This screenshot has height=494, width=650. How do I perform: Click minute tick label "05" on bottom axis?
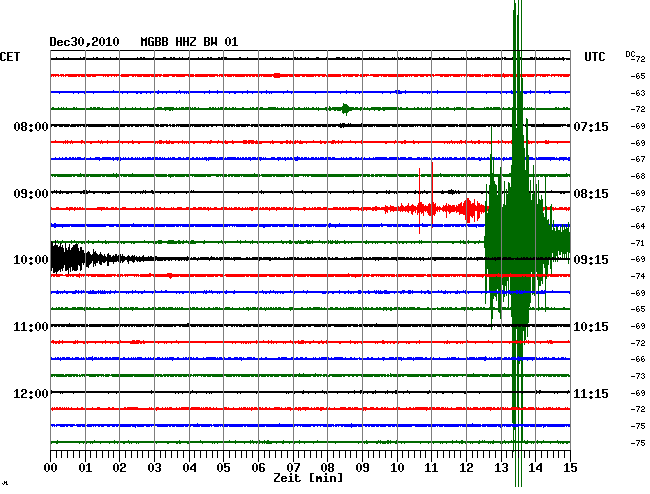coord(223,468)
